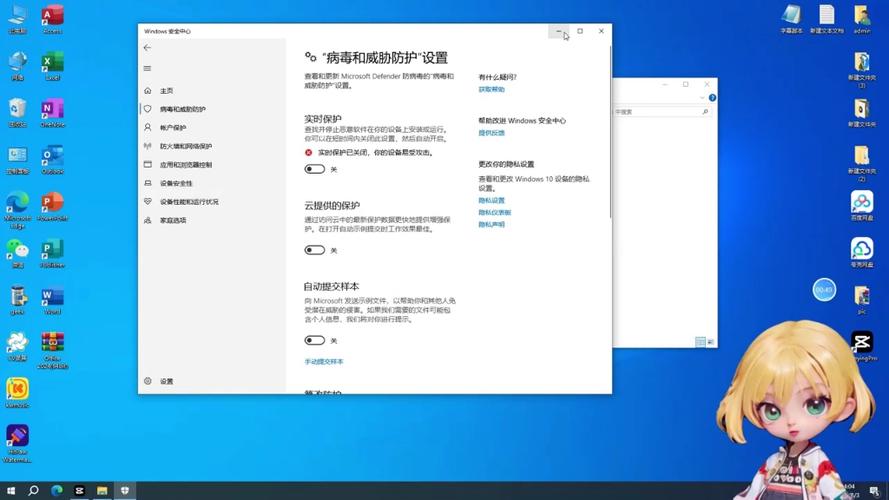Select the 百度网盘 desktop icon
889x500 pixels.
point(862,206)
